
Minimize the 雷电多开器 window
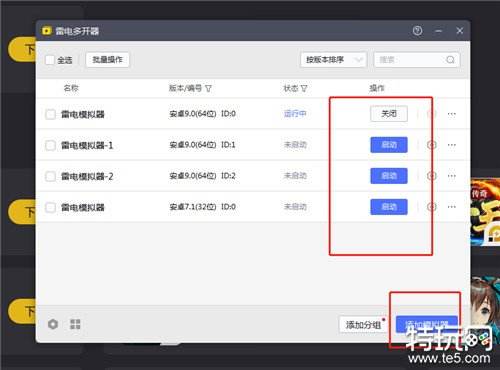(x=439, y=31)
